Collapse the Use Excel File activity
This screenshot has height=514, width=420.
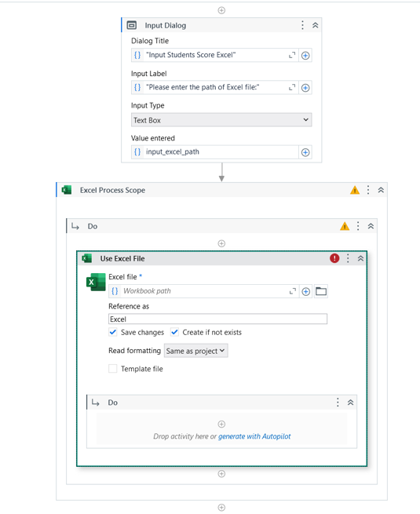[360, 258]
